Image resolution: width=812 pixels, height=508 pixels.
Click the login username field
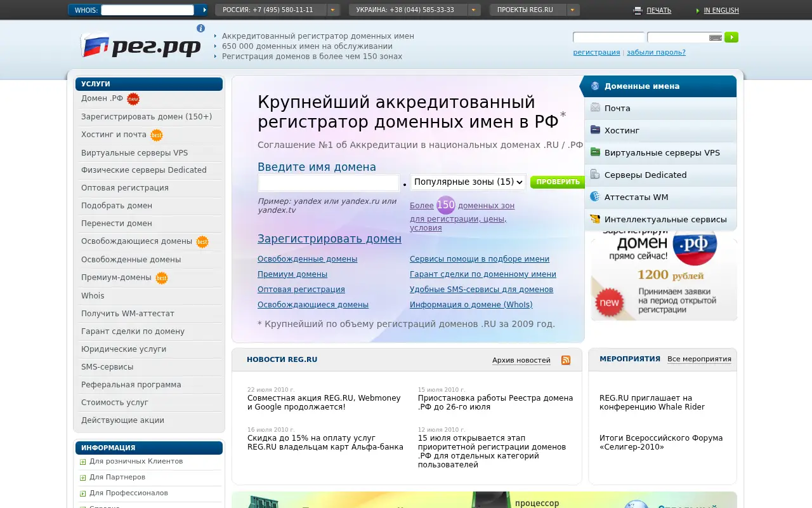tap(608, 37)
